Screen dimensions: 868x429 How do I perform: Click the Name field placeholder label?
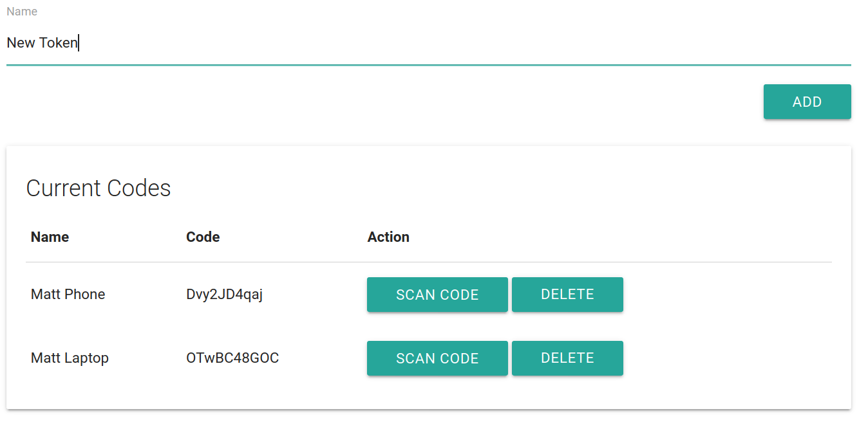[22, 11]
